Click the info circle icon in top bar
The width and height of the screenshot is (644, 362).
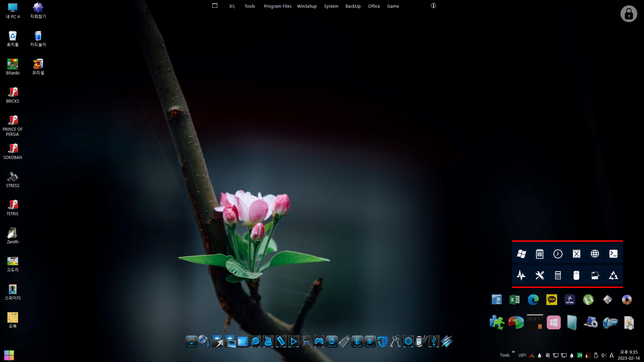point(433,6)
